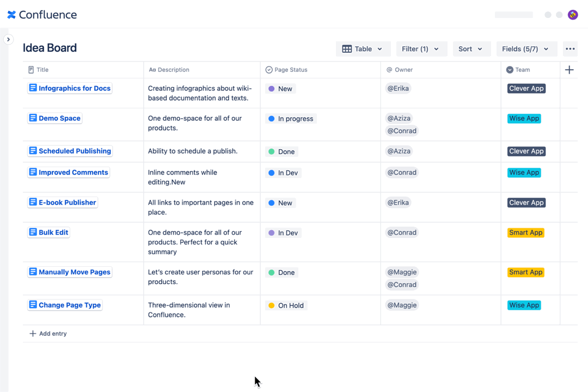Click the On Hold status for Change Page Type
The image size is (588, 392).
(286, 305)
